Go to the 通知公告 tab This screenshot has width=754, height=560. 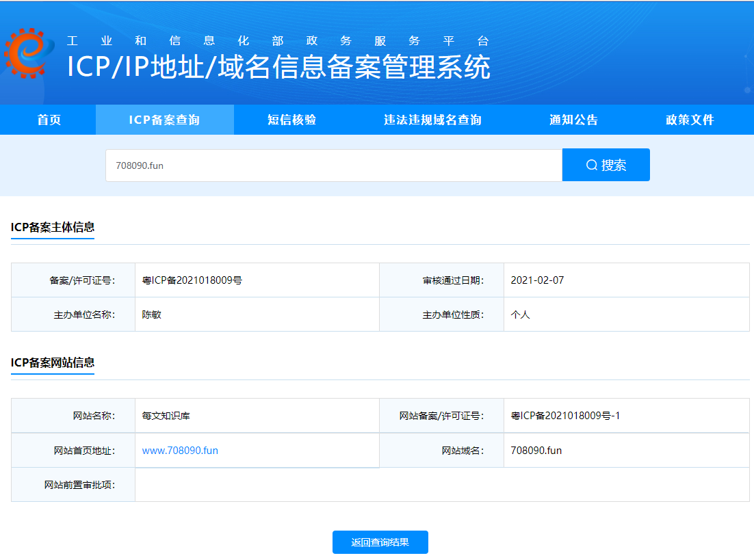click(573, 120)
